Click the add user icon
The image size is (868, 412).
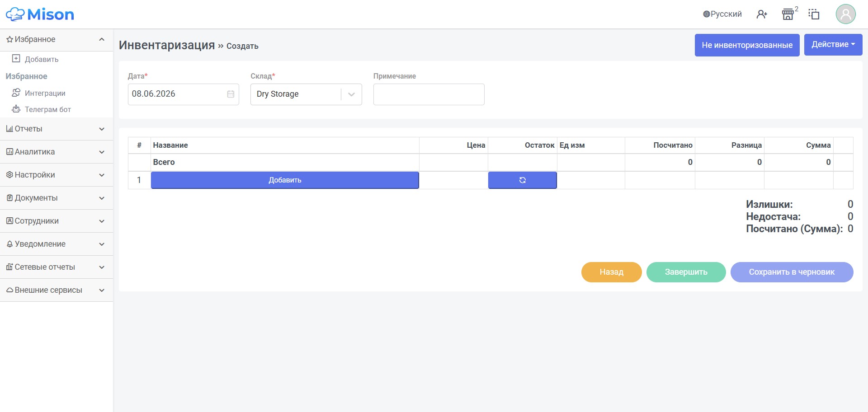click(x=762, y=14)
